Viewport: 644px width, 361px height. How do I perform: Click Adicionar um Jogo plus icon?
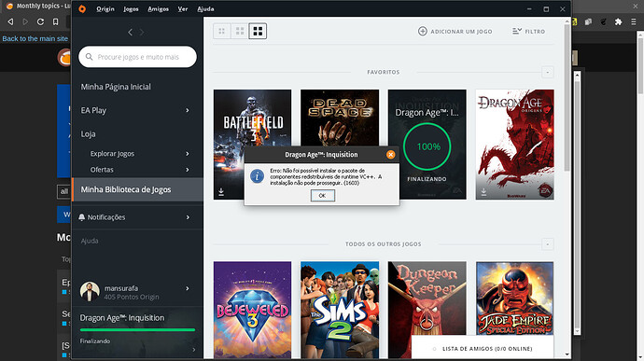(x=422, y=31)
